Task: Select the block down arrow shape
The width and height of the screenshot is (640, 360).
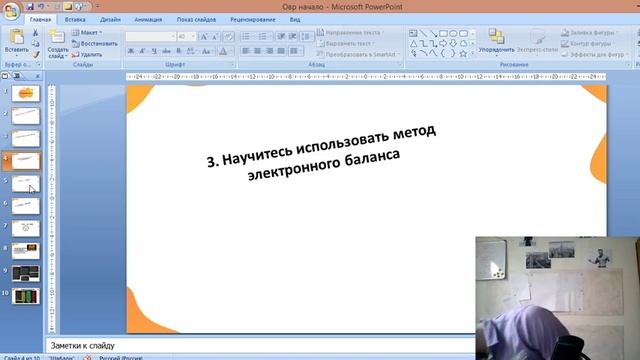Action: point(453,43)
